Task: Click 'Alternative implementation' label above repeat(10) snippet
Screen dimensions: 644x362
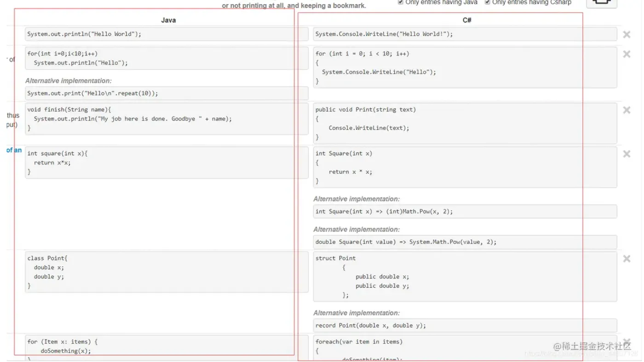Action: 69,81
